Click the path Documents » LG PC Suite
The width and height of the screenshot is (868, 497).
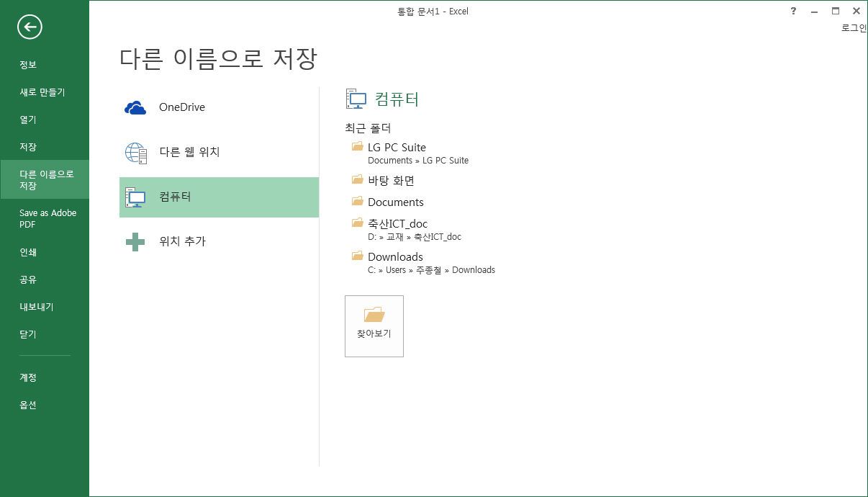(418, 161)
